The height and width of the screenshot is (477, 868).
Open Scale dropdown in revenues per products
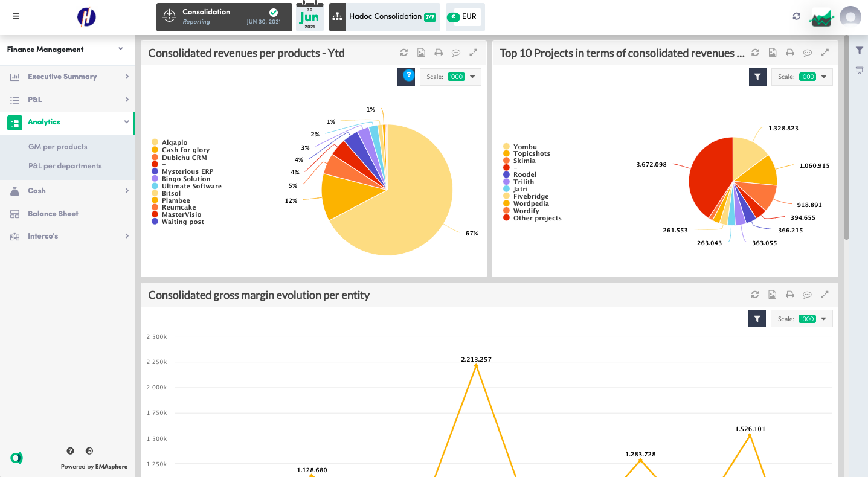pos(451,77)
